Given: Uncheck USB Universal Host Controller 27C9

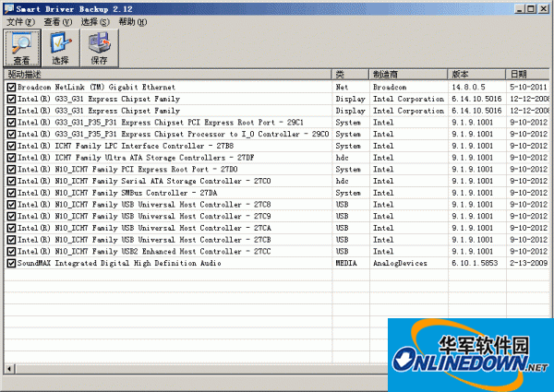Looking at the screenshot, I should [11, 216].
